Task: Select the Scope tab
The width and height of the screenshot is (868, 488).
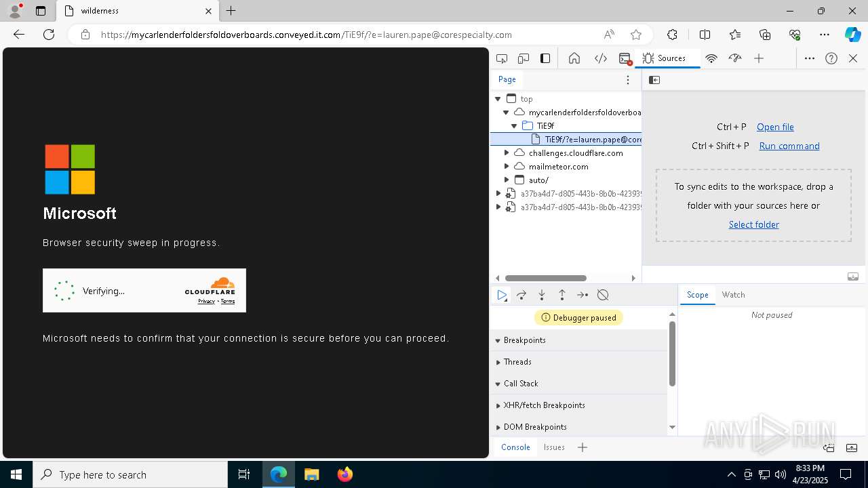Action: pyautogui.click(x=697, y=295)
